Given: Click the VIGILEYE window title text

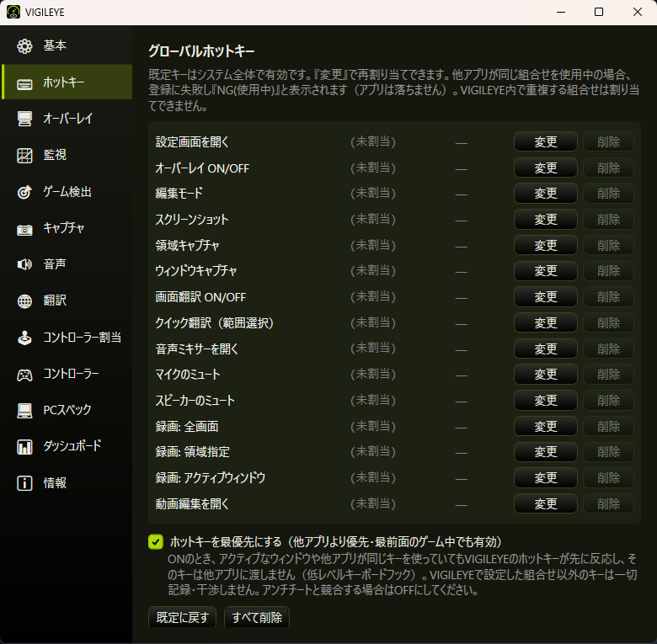Looking at the screenshot, I should point(45,13).
